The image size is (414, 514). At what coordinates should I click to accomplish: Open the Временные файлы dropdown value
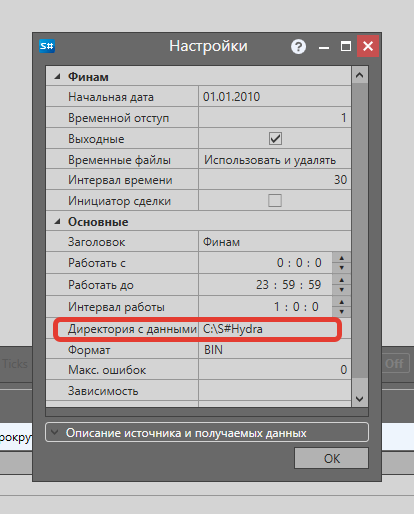click(275, 160)
